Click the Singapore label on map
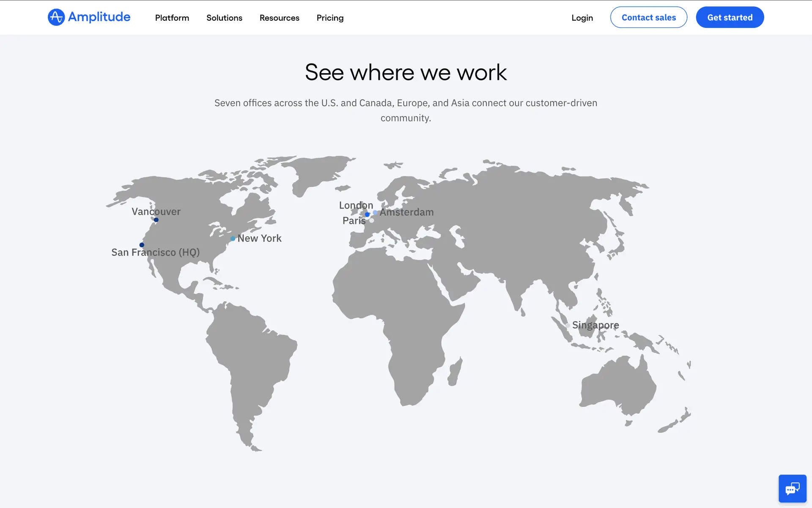This screenshot has width=812, height=508. tap(595, 325)
